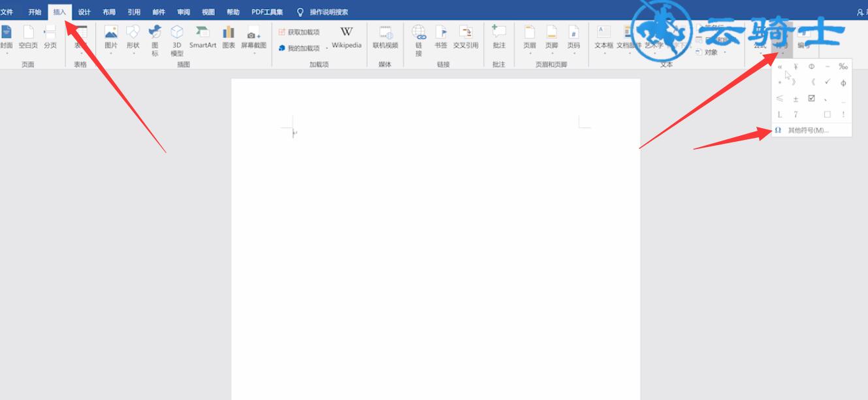Switch to the 邮件 mailings tab
This screenshot has width=868, height=400.
[x=159, y=12]
